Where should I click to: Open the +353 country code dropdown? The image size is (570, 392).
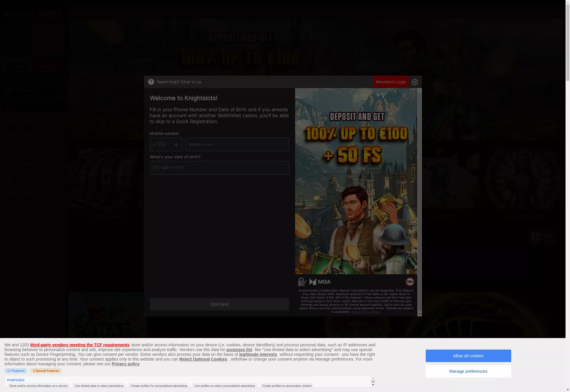point(166,144)
